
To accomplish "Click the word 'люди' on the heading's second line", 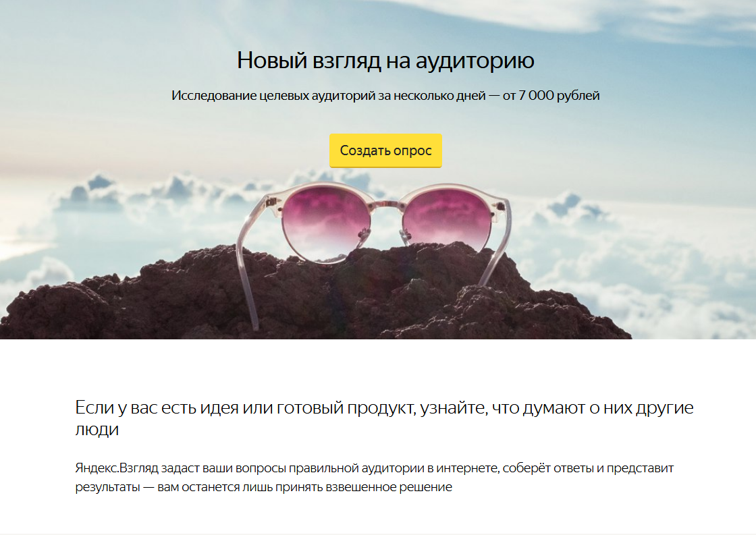I will click(97, 429).
